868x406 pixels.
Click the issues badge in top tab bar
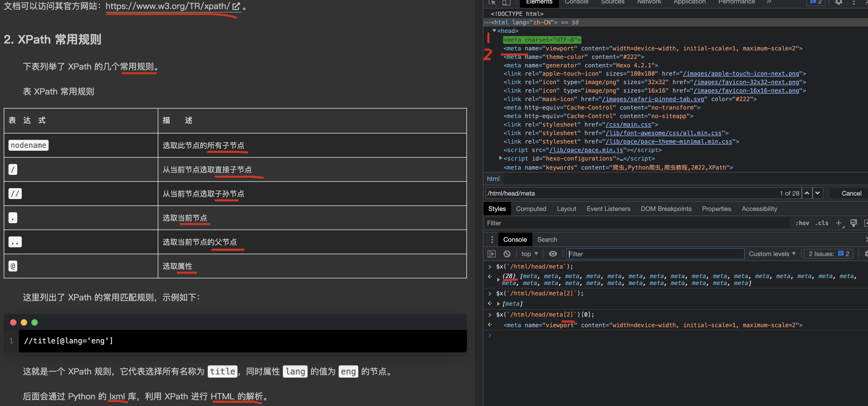[816, 2]
